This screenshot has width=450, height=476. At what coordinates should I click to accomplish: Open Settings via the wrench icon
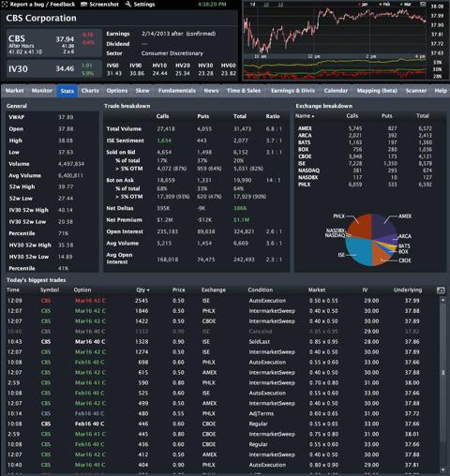point(128,5)
